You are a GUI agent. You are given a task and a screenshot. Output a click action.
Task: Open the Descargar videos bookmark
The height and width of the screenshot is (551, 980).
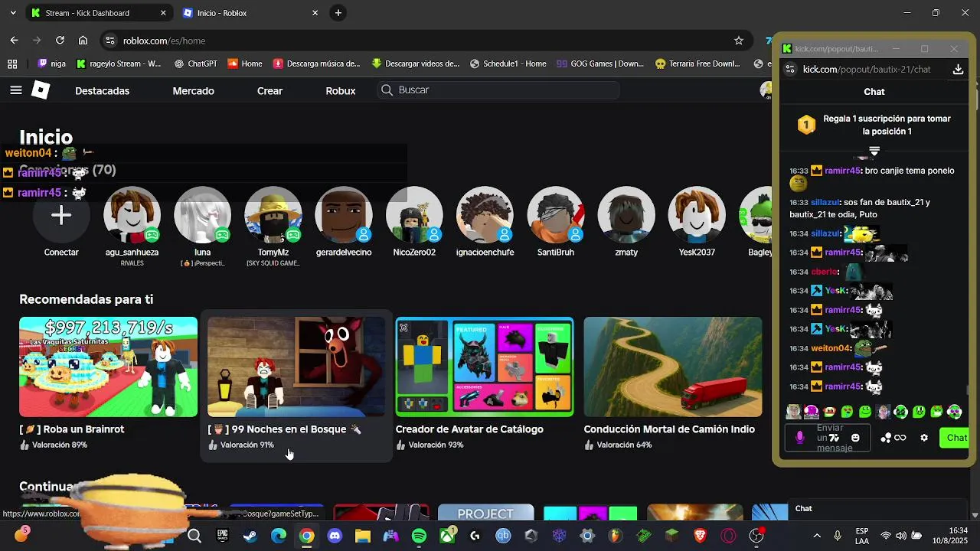[416, 64]
